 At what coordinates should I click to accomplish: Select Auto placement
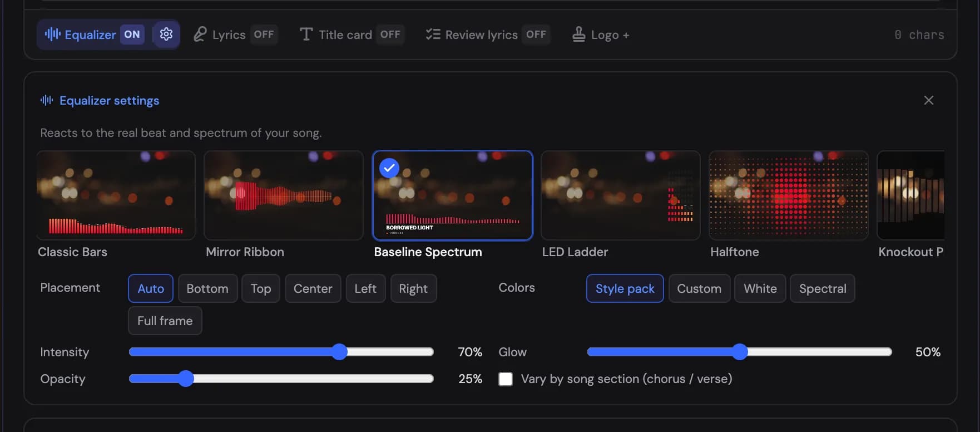pos(151,288)
